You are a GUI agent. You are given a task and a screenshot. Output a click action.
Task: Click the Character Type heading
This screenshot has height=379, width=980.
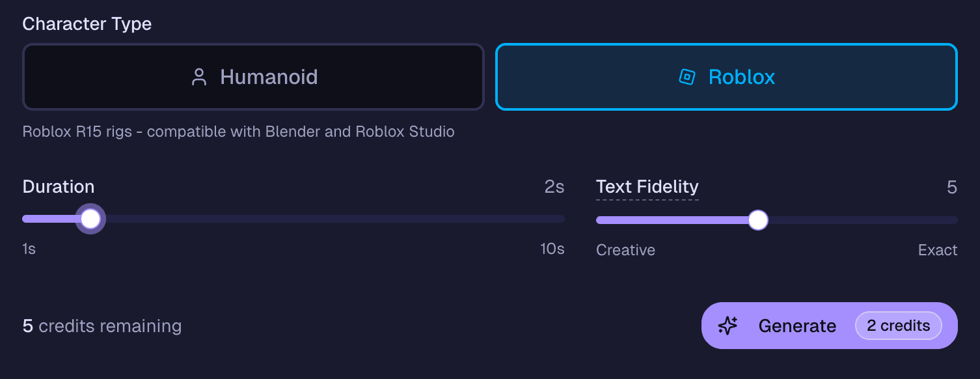pyautogui.click(x=87, y=24)
